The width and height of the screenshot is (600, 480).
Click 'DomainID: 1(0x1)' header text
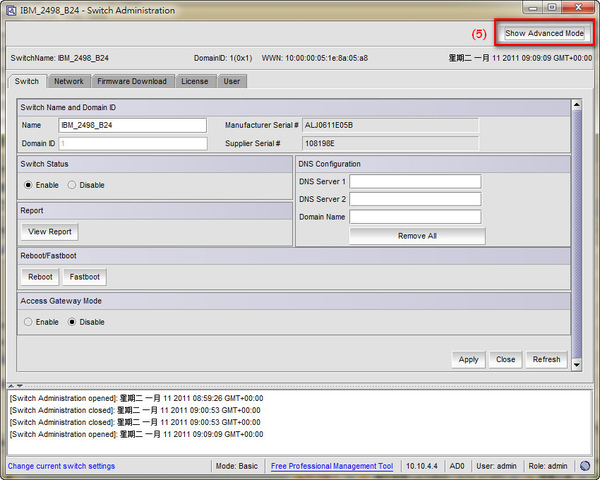[x=223, y=58]
